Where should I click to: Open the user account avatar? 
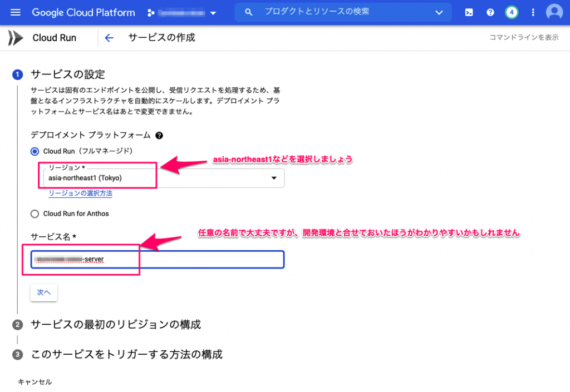pos(554,12)
